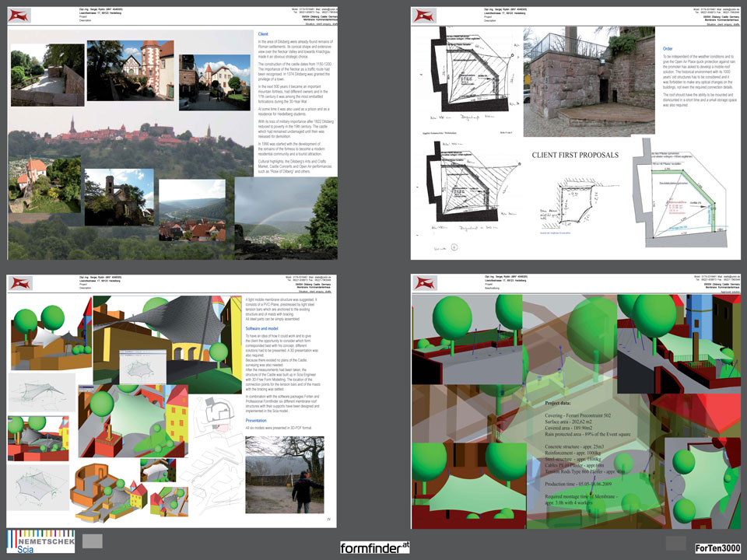Click the "CLIENT FIRST PROPOSALS" title

click(570, 155)
